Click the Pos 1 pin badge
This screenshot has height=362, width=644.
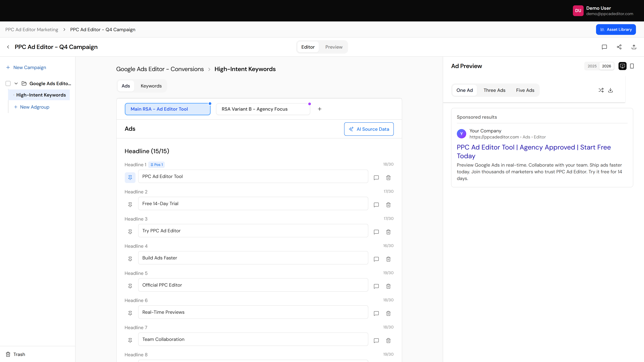156,165
